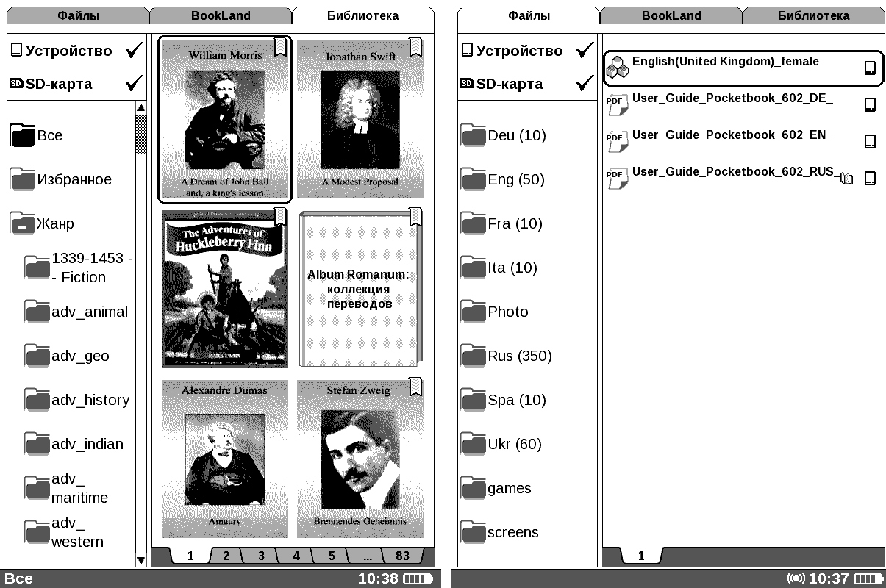Open The Adventures of Huckleberry Finn cover

point(225,289)
